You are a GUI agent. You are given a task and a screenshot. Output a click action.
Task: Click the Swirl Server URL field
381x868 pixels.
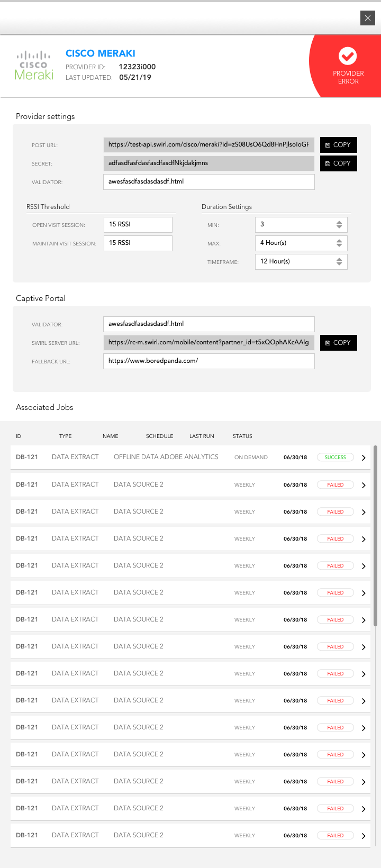209,342
